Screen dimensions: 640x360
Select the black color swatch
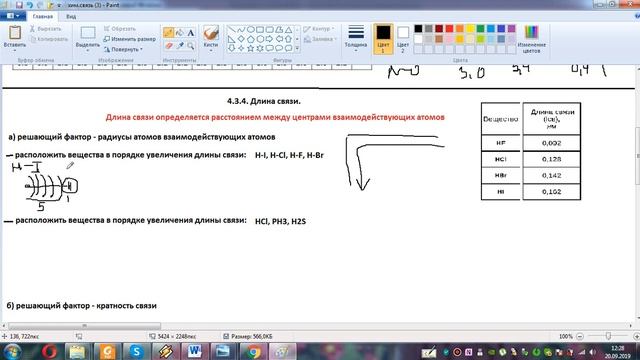(x=418, y=29)
